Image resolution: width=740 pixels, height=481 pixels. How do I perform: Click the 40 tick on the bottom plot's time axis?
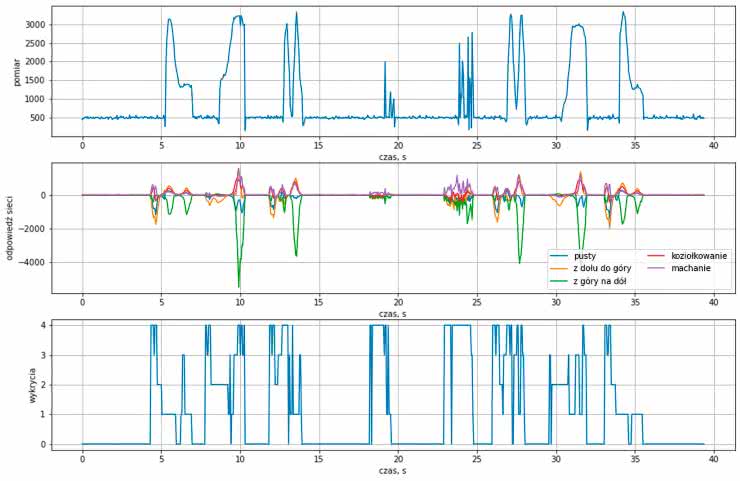point(713,460)
